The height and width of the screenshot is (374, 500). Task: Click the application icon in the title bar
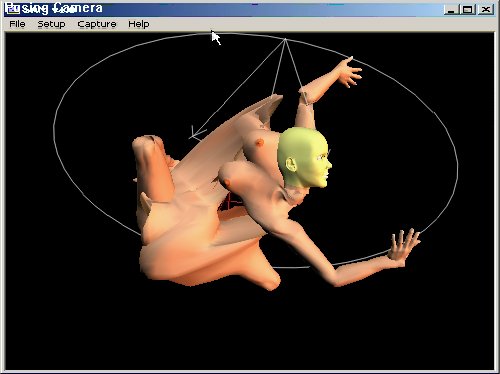(14, 9)
